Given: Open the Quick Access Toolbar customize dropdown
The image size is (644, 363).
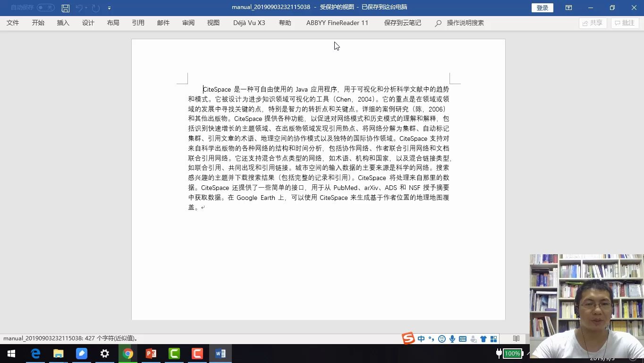Looking at the screenshot, I should [109, 8].
